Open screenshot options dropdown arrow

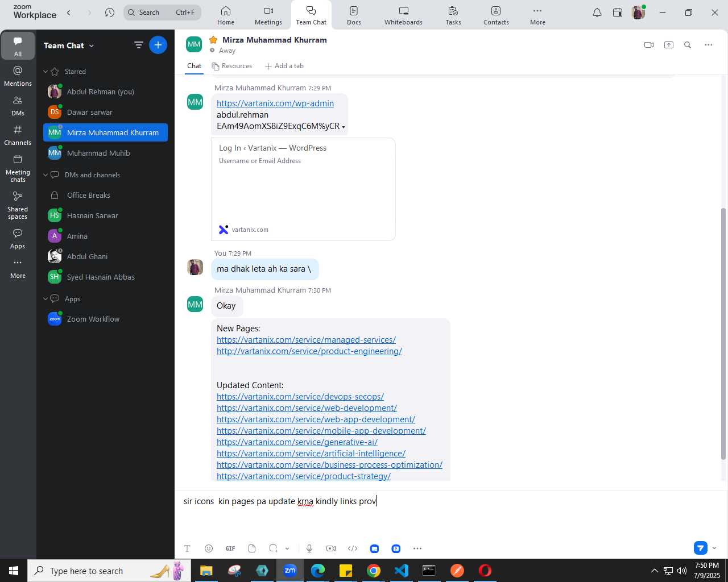(287, 548)
